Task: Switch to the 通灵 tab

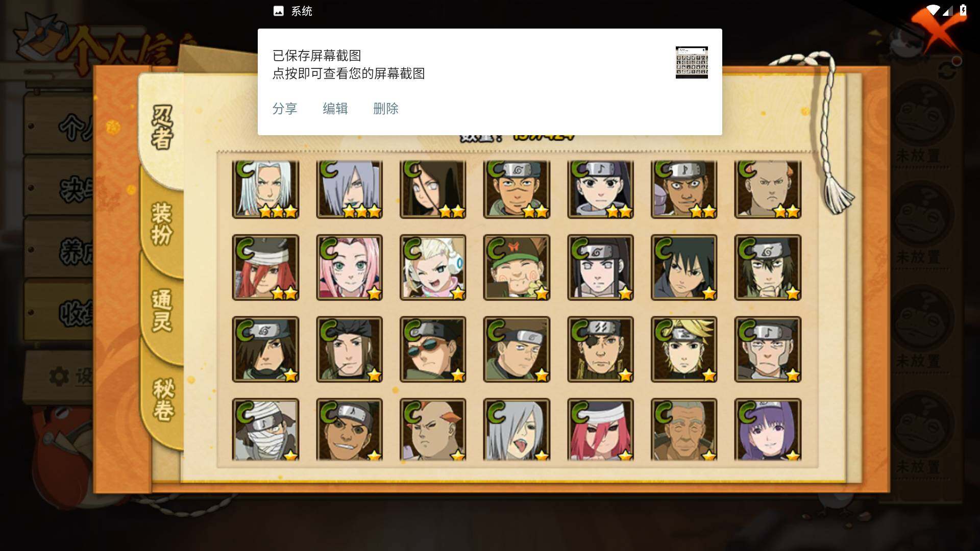Action: [162, 311]
